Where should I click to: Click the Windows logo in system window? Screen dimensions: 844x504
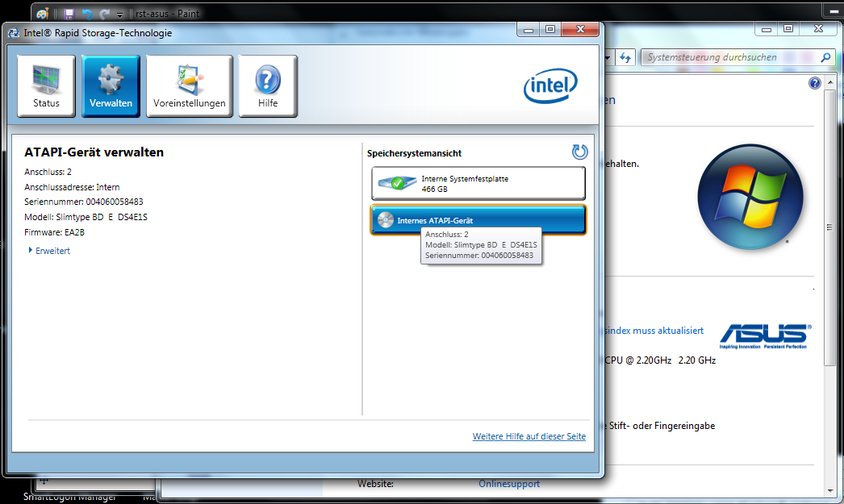750,197
